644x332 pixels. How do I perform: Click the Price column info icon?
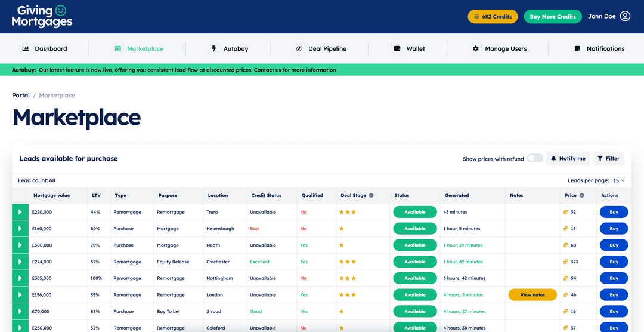(x=582, y=196)
